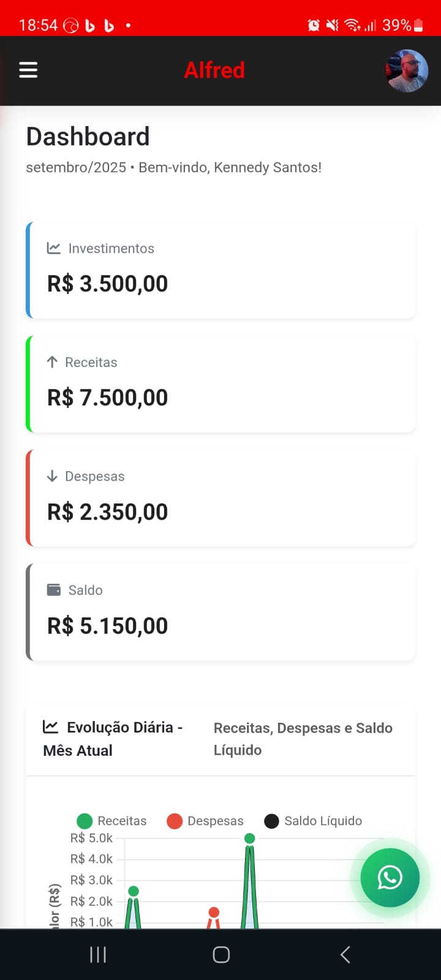The width and height of the screenshot is (441, 980).
Task: Open the WhatsApp floating chat button
Action: [x=390, y=877]
